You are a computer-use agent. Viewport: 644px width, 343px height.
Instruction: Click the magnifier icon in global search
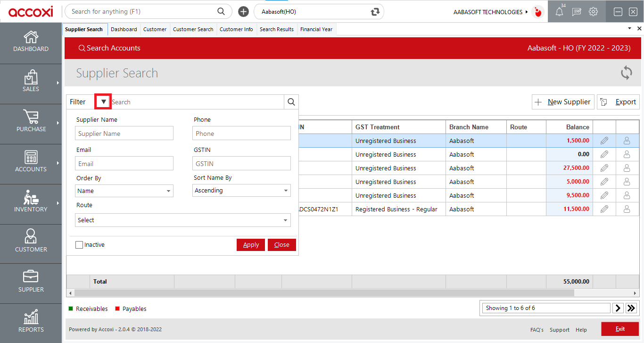221,11
